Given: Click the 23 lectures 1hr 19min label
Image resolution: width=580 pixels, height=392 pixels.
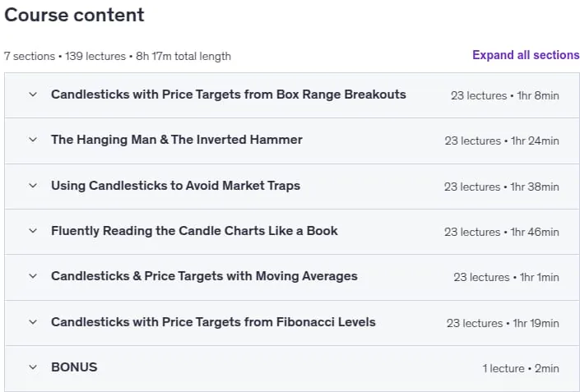Looking at the screenshot, I should pyautogui.click(x=503, y=323).
